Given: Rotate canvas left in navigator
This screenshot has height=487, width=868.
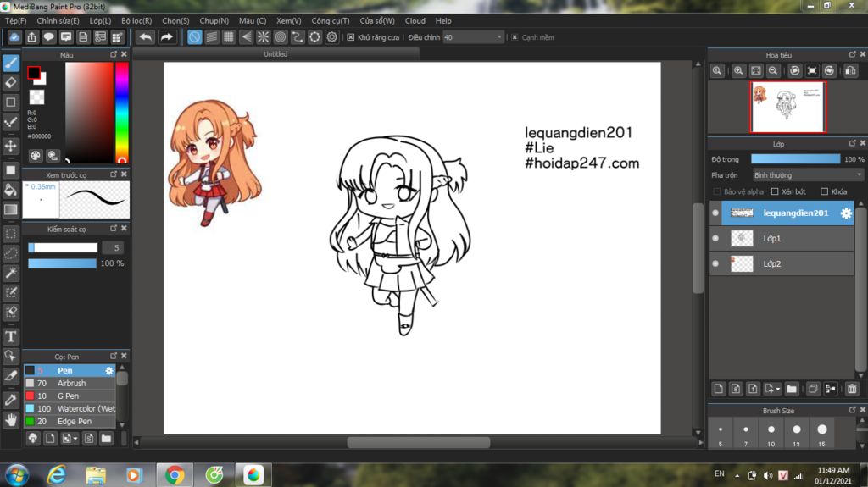Looking at the screenshot, I should (795, 71).
